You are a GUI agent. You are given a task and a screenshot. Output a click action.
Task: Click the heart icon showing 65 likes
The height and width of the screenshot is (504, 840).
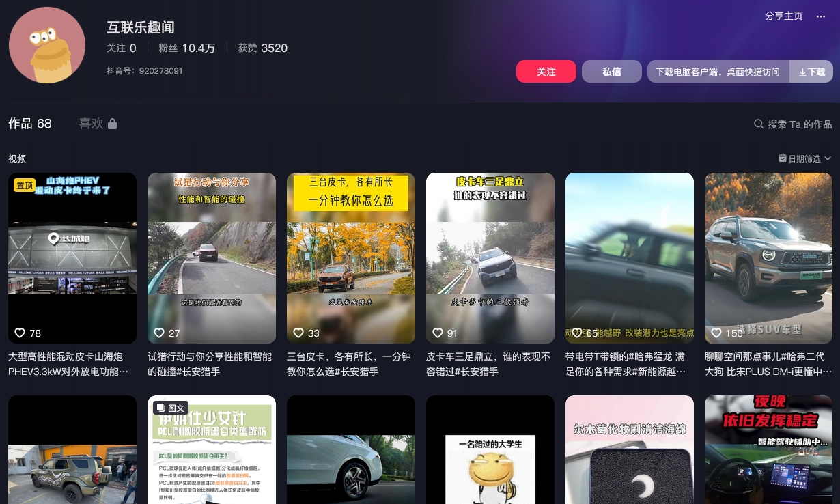click(577, 333)
